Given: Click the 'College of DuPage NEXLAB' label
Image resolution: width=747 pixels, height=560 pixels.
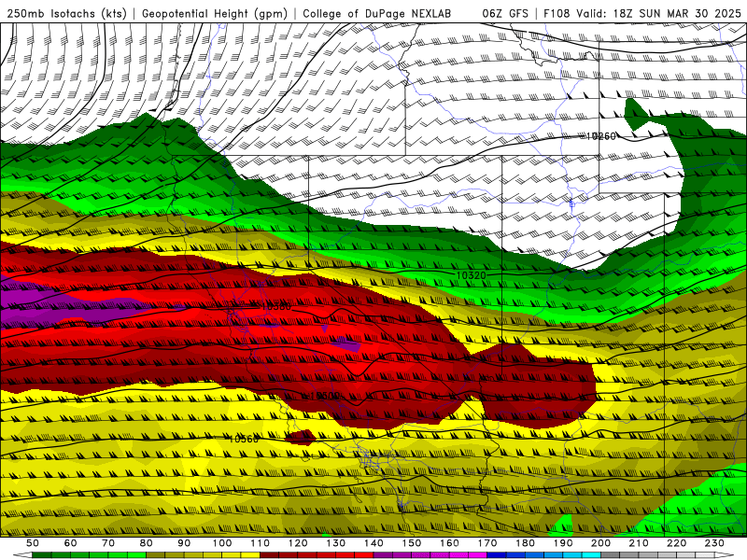Looking at the screenshot, I should coord(376,13).
